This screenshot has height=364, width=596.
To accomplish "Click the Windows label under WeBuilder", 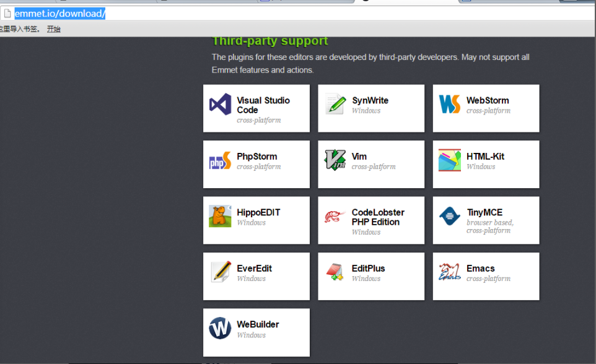I will (x=252, y=335).
